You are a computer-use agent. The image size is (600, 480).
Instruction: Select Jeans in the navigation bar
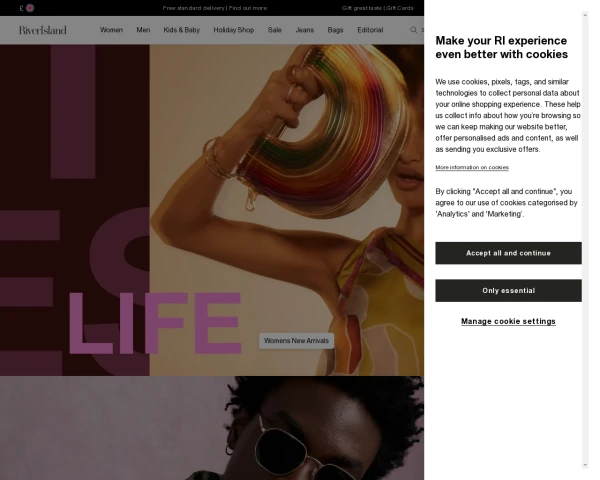tap(305, 30)
